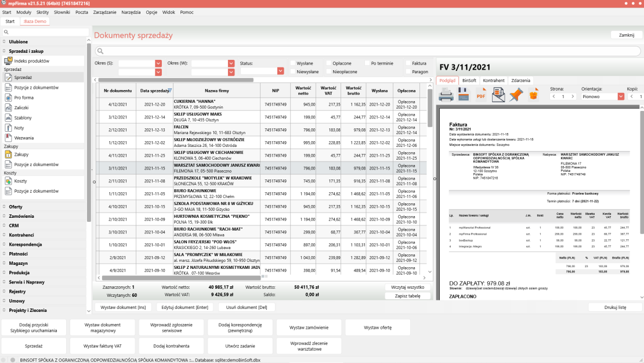Click the Wystaw fakturę VAT shortcut
This screenshot has width=644, height=363.
103,346
